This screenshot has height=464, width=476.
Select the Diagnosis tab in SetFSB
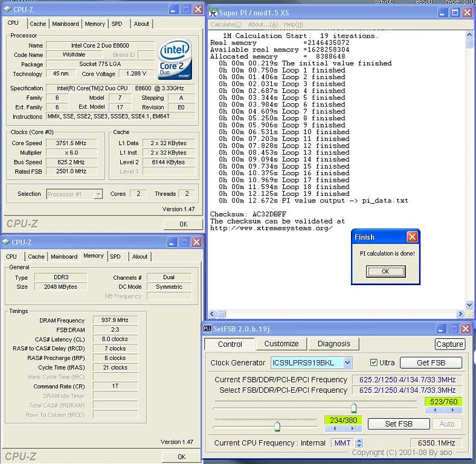pyautogui.click(x=333, y=343)
